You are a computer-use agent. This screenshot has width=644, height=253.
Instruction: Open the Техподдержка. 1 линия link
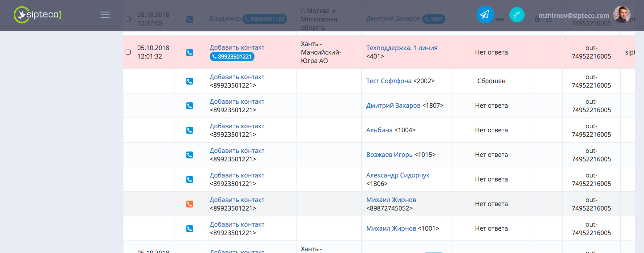click(402, 48)
